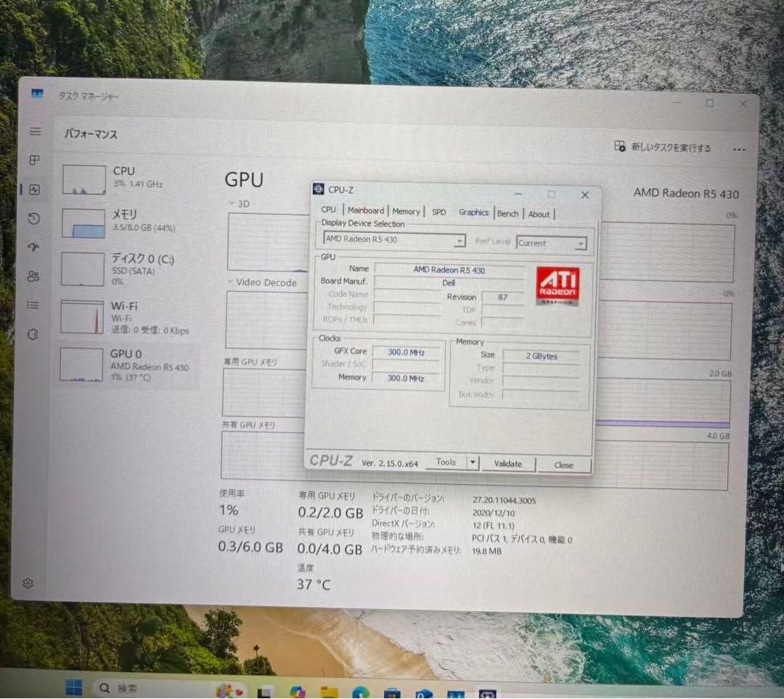
Task: Open Task Manager settings gear at bottom left
Action: pos(28,583)
